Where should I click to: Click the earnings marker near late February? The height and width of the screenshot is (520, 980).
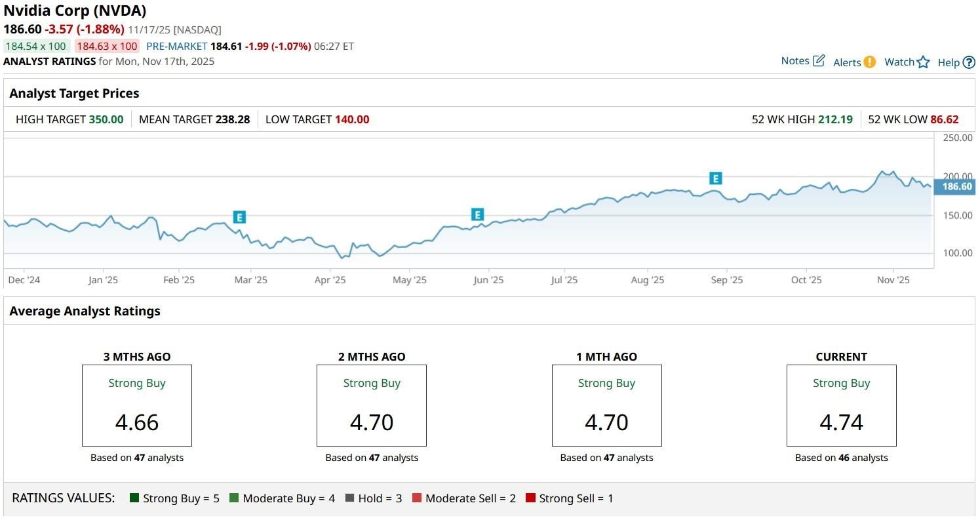tap(239, 217)
